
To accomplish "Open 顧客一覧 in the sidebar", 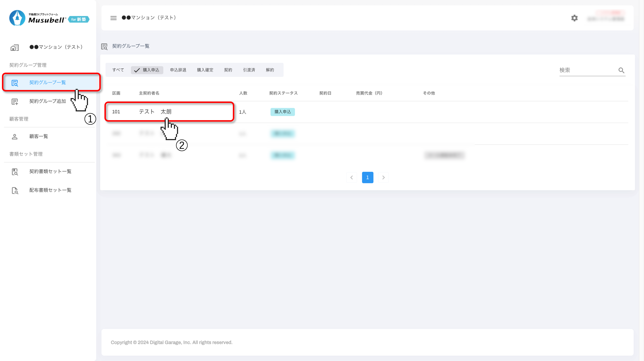I will (x=38, y=136).
